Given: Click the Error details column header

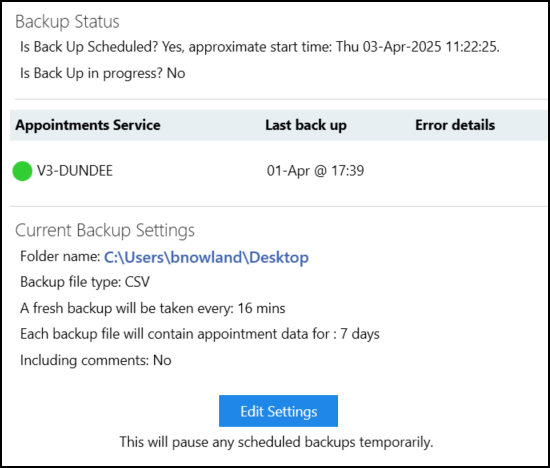Looking at the screenshot, I should 455,125.
